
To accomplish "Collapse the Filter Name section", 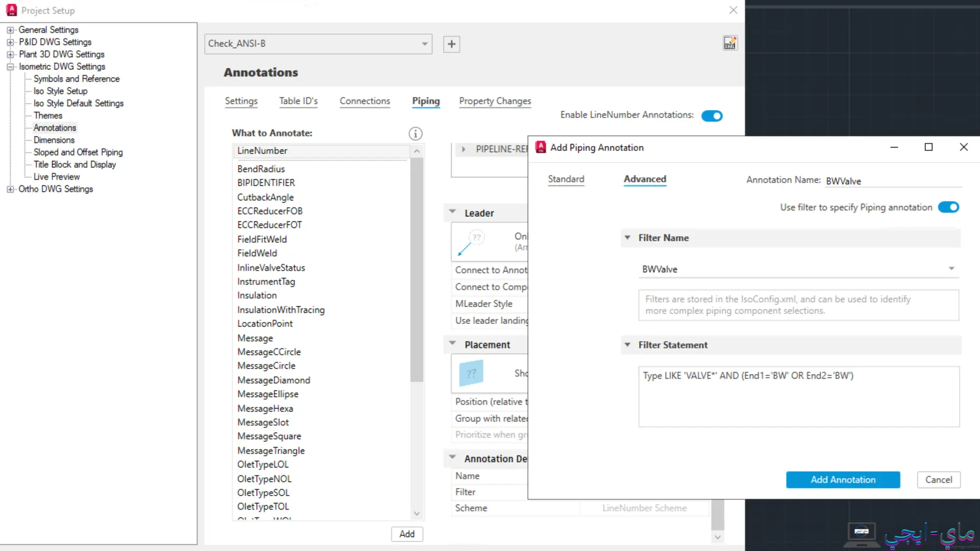I will (x=627, y=238).
